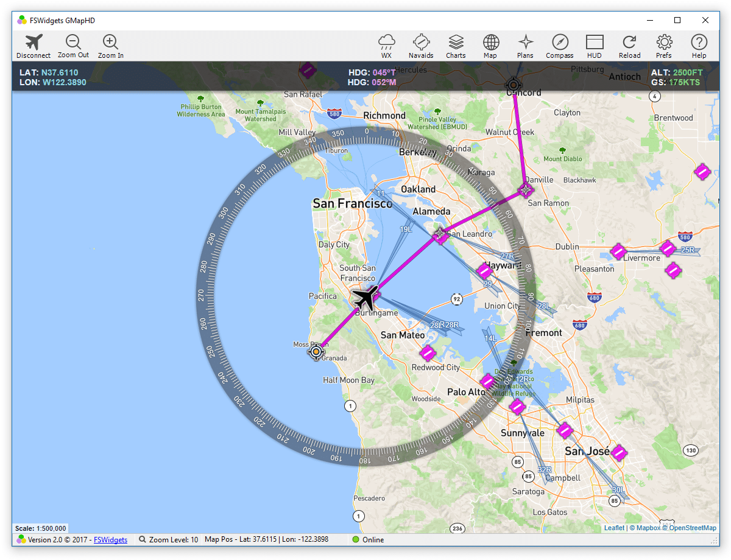The image size is (731, 560).
Task: Click the Leaflet attribution link
Action: pyautogui.click(x=614, y=528)
